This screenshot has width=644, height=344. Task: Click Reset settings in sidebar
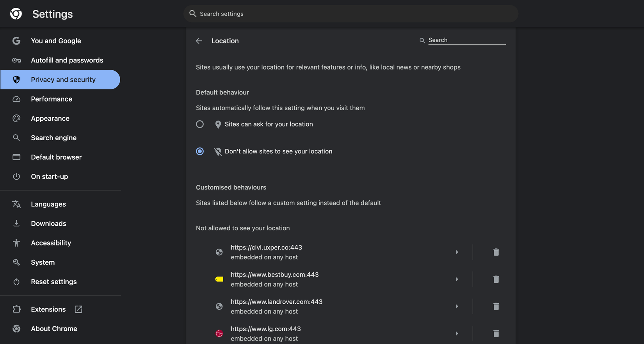click(x=53, y=282)
